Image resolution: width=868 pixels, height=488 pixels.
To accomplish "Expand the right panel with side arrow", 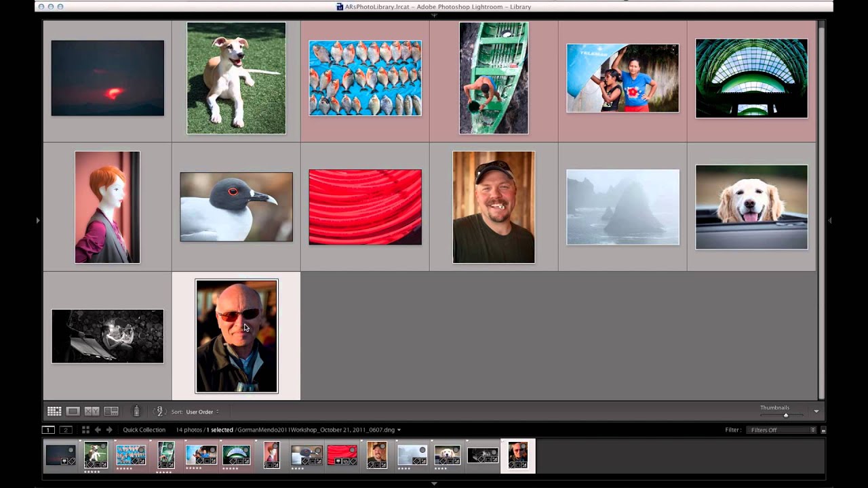I will [830, 220].
